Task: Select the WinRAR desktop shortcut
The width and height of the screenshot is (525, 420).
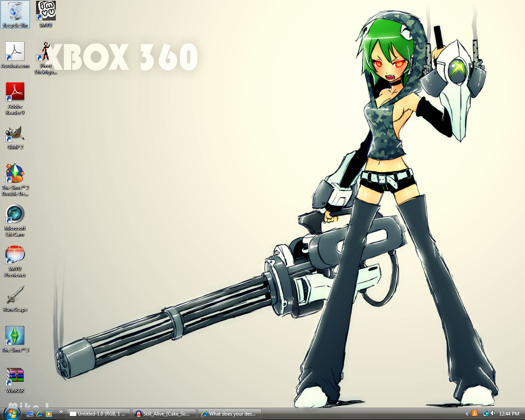Action: (15, 380)
